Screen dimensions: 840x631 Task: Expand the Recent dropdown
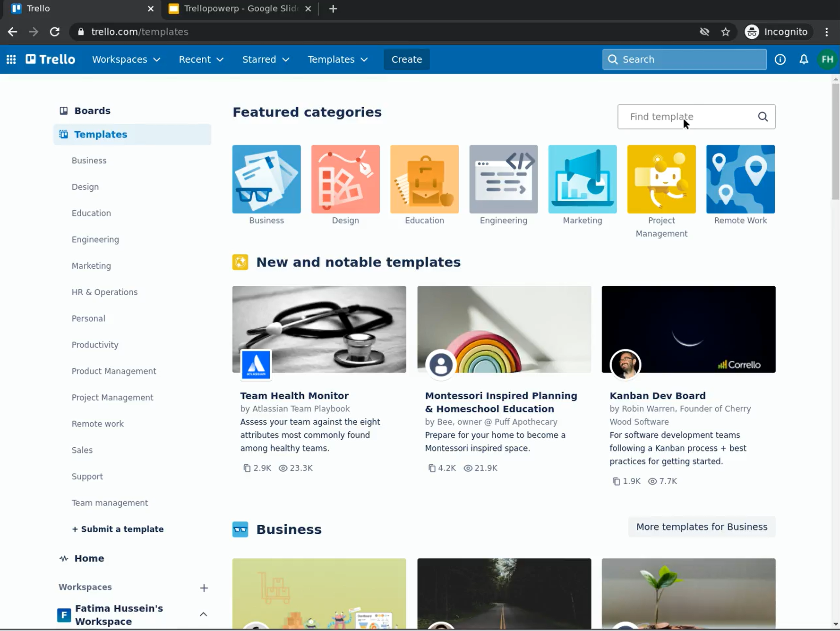pyautogui.click(x=201, y=60)
